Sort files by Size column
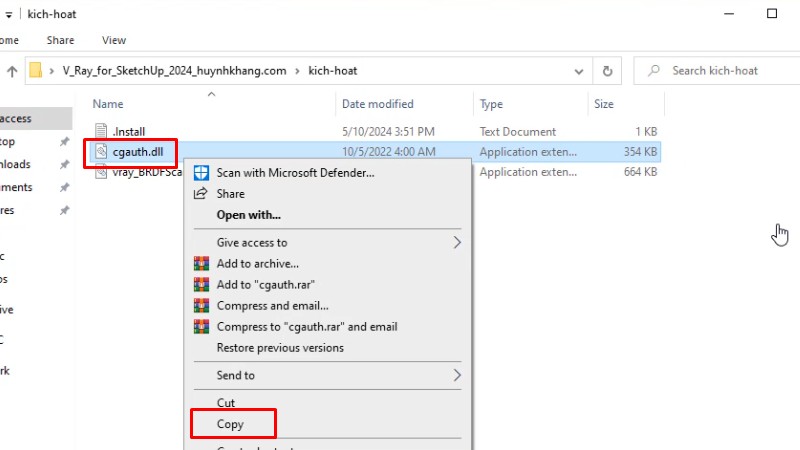 tap(604, 104)
